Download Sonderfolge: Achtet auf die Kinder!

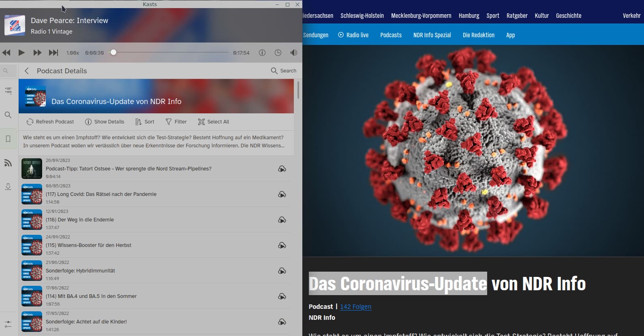(x=282, y=322)
